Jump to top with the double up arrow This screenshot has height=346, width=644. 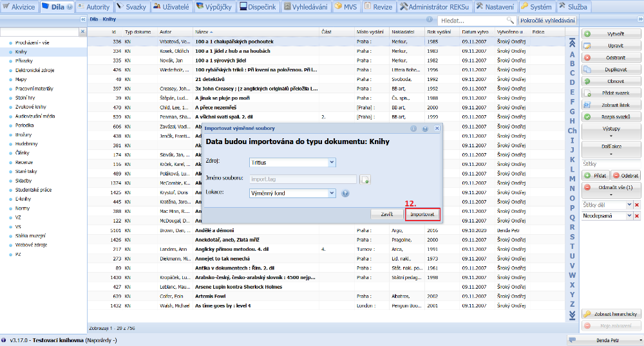[571, 44]
